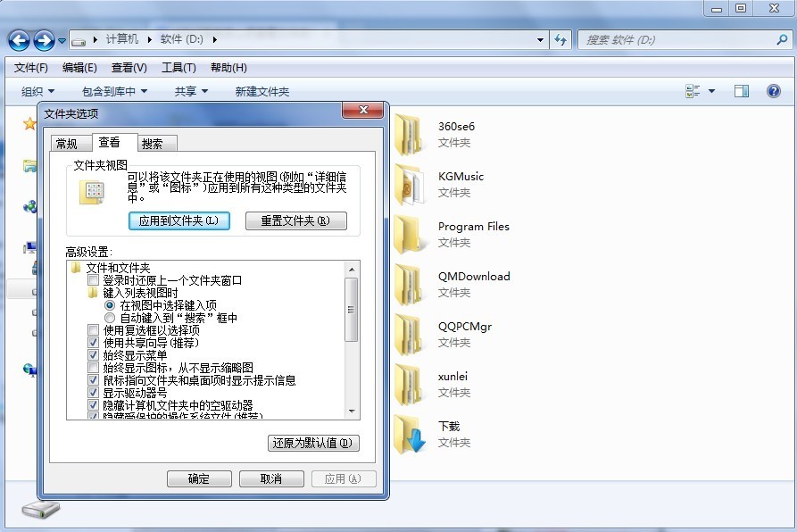Open the view options dropdown arrow
This screenshot has width=797, height=532.
[x=711, y=91]
